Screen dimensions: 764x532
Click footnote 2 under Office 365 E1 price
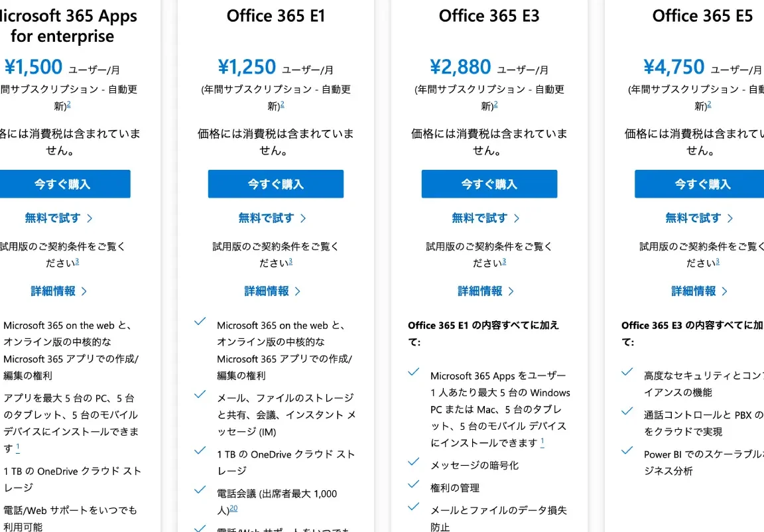283,104
